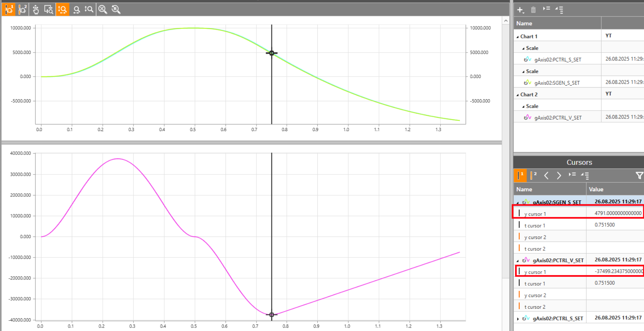Collapse the Scale node under Chart 2
This screenshot has height=331, width=644.
click(523, 106)
